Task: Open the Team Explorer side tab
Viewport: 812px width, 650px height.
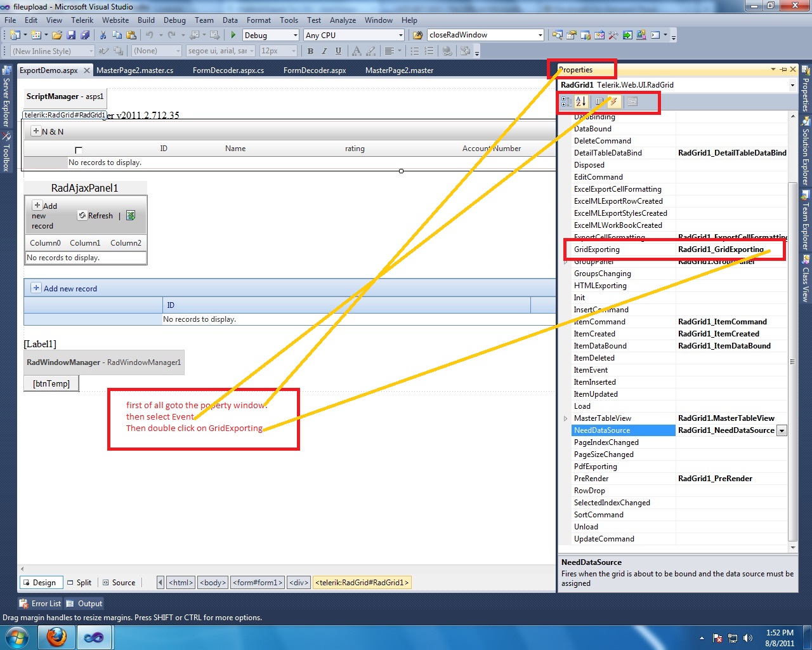Action: [x=806, y=221]
